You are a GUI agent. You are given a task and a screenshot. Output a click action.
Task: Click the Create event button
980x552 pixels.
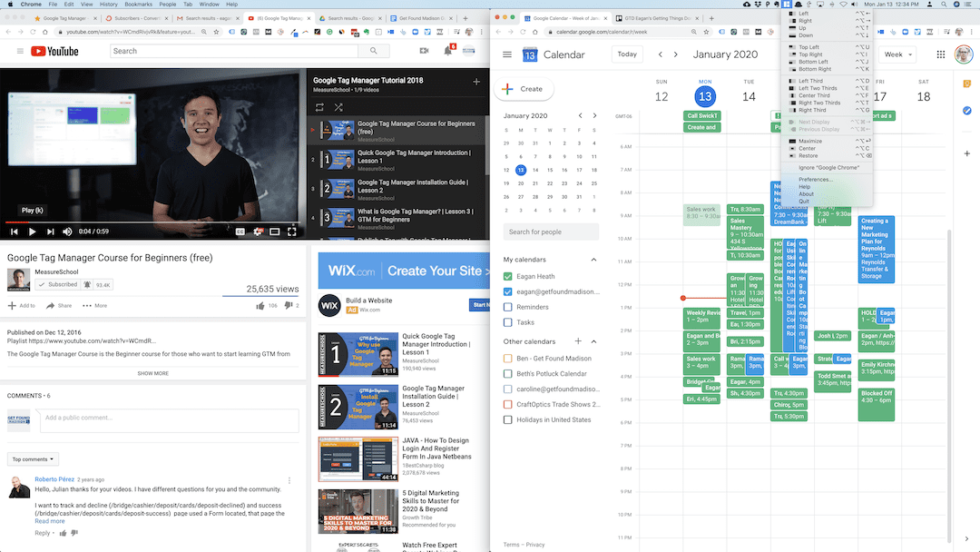524,89
